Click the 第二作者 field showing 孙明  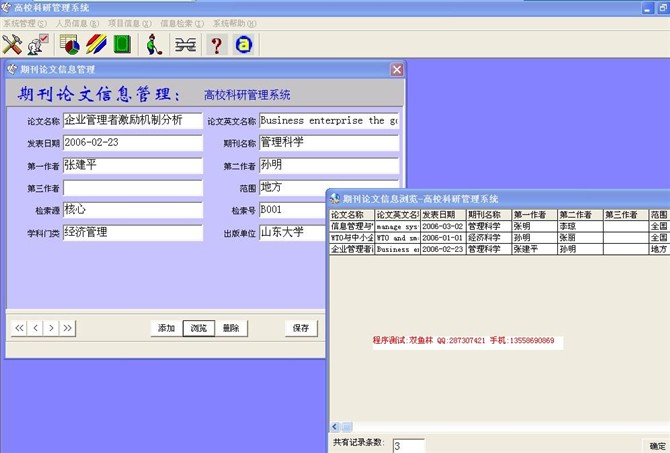329,165
